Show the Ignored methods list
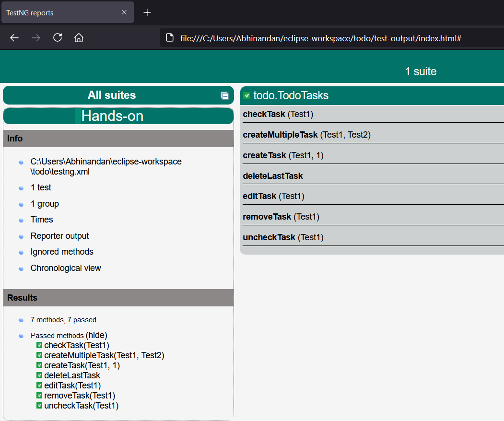Screen dimensions: 504x421 62,252
